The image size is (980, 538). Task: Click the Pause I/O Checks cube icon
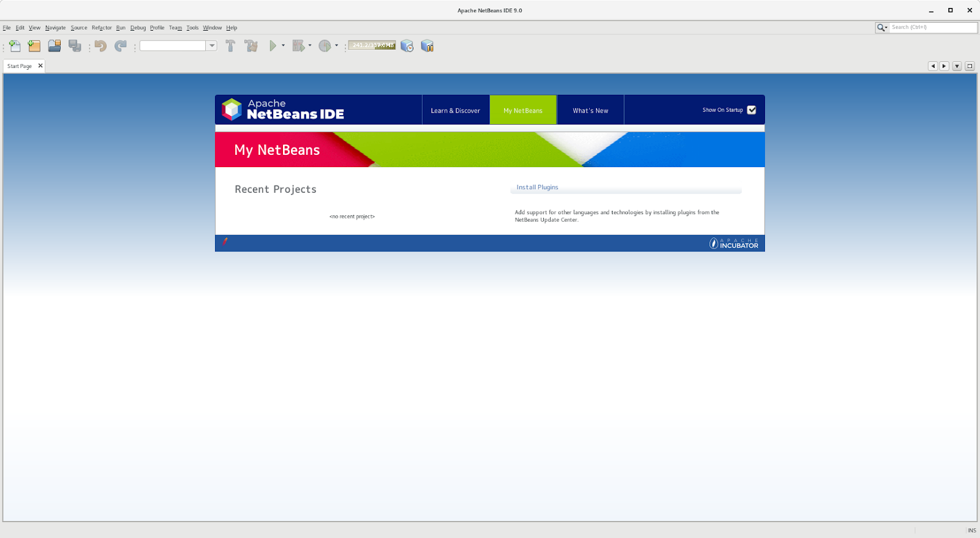(x=428, y=46)
